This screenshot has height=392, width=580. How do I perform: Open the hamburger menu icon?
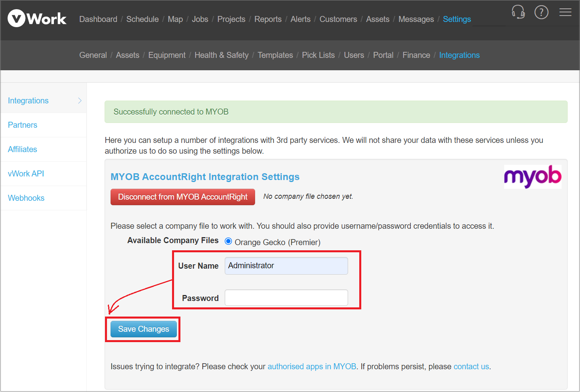point(565,12)
